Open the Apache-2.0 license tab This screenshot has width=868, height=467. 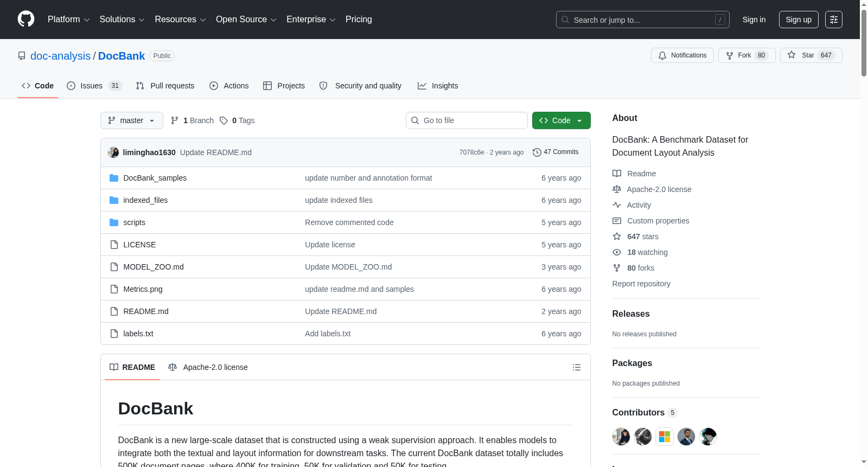(x=208, y=367)
